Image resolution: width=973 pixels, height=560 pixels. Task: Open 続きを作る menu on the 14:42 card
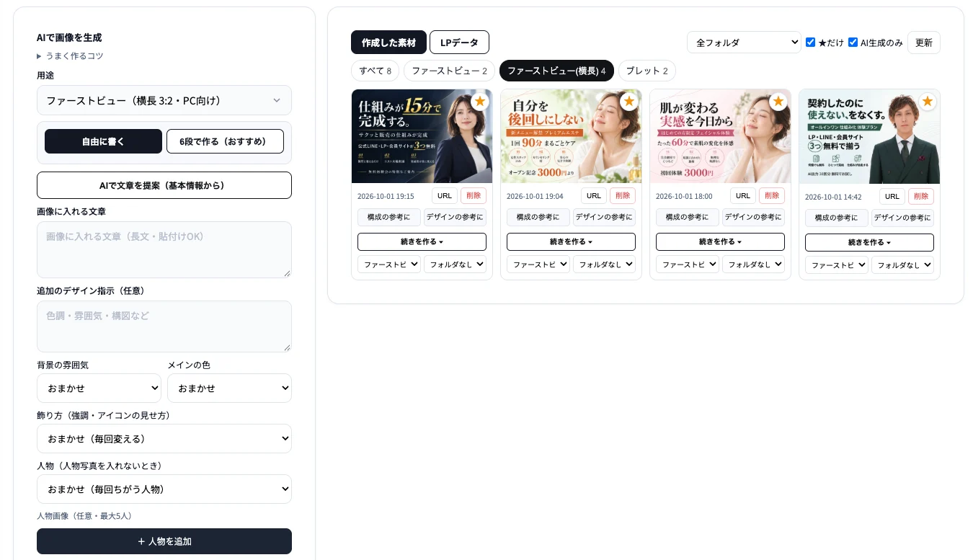[869, 242]
